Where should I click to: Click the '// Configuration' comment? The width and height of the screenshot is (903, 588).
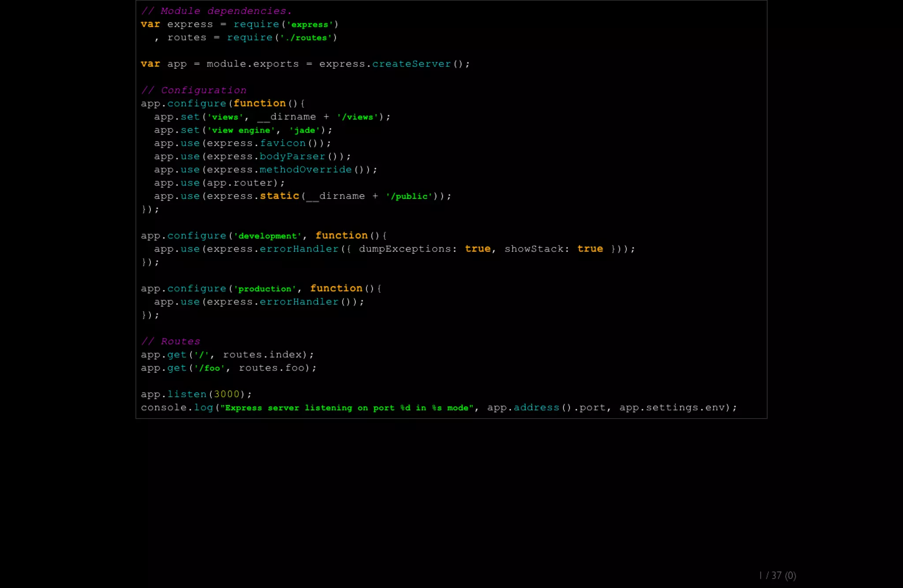(x=194, y=90)
